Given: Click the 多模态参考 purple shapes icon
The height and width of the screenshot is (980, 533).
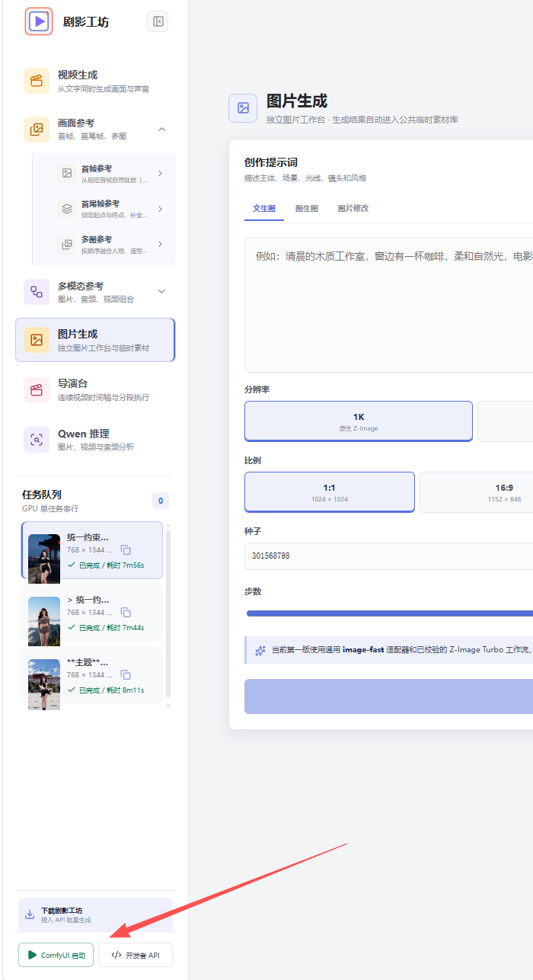Looking at the screenshot, I should coord(37,292).
